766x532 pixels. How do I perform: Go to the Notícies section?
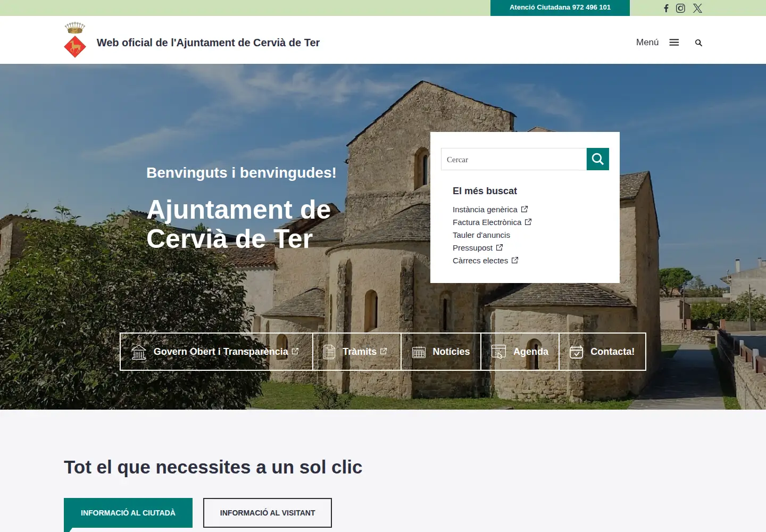point(441,352)
